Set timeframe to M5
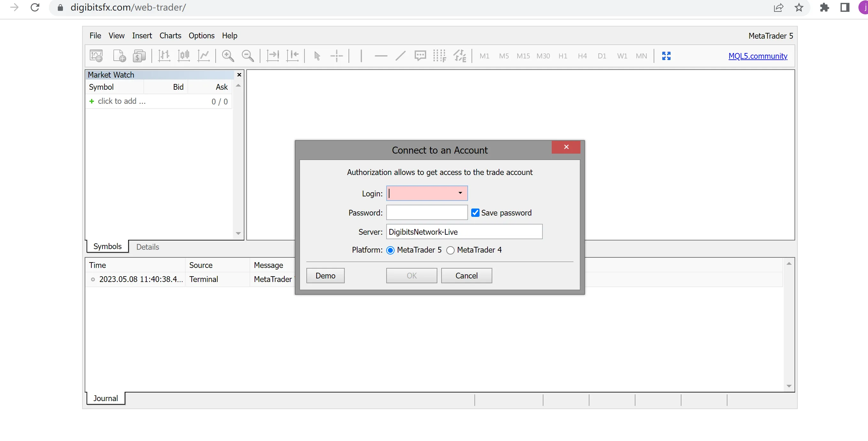The width and height of the screenshot is (868, 441). tap(504, 56)
